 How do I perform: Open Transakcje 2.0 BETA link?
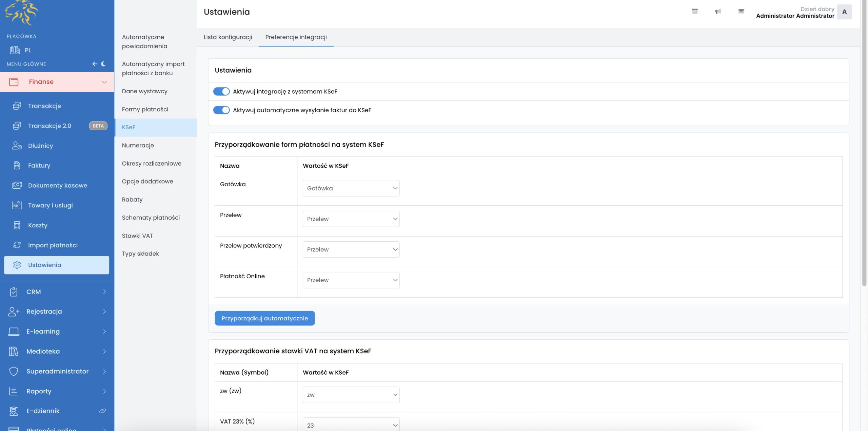(50, 126)
